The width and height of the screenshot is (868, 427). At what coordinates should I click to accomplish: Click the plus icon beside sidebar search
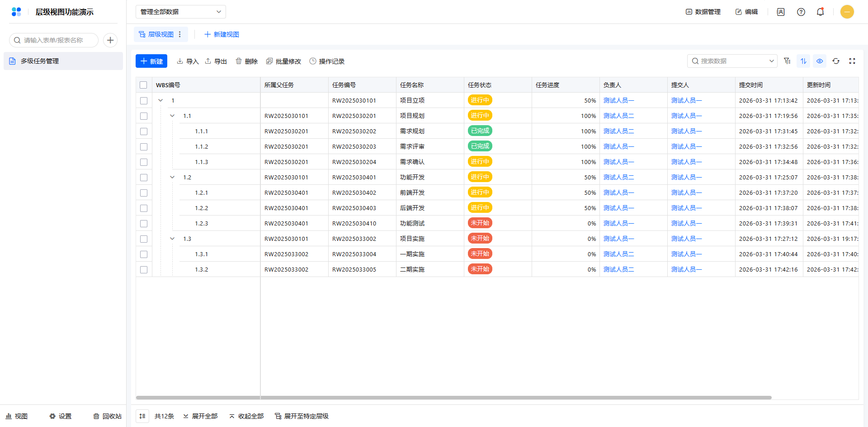[110, 40]
